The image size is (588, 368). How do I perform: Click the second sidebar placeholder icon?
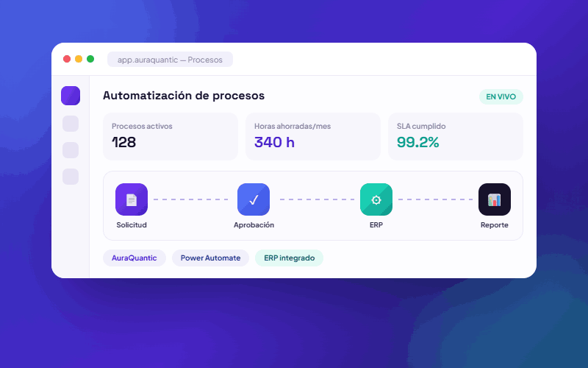click(x=71, y=124)
